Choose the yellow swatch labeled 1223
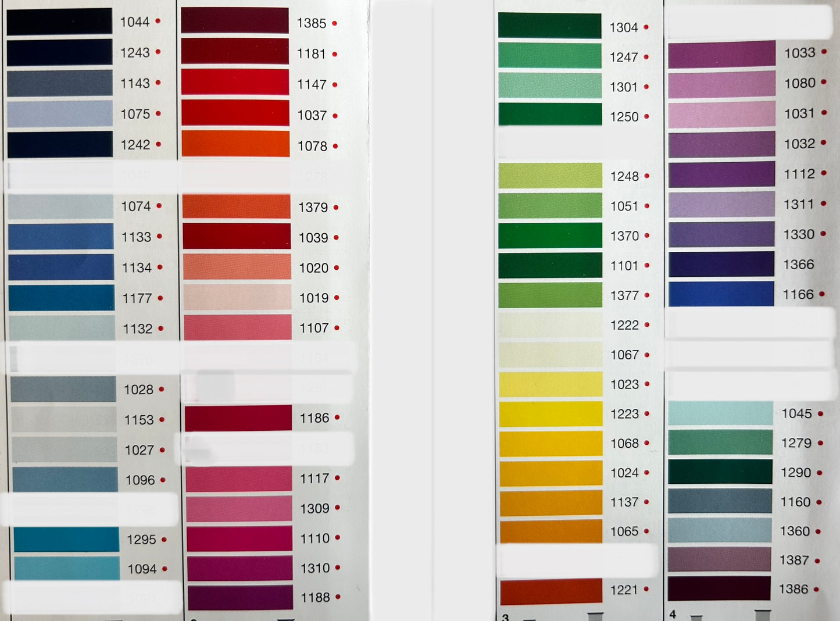The image size is (840, 621). point(551,414)
